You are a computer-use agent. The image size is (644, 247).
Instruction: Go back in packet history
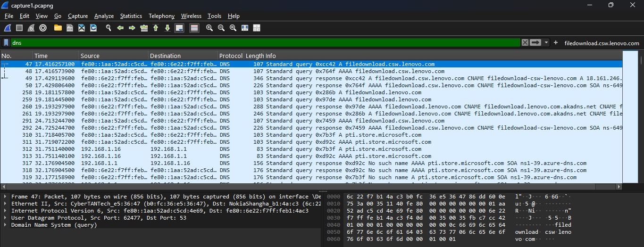pyautogui.click(x=120, y=28)
